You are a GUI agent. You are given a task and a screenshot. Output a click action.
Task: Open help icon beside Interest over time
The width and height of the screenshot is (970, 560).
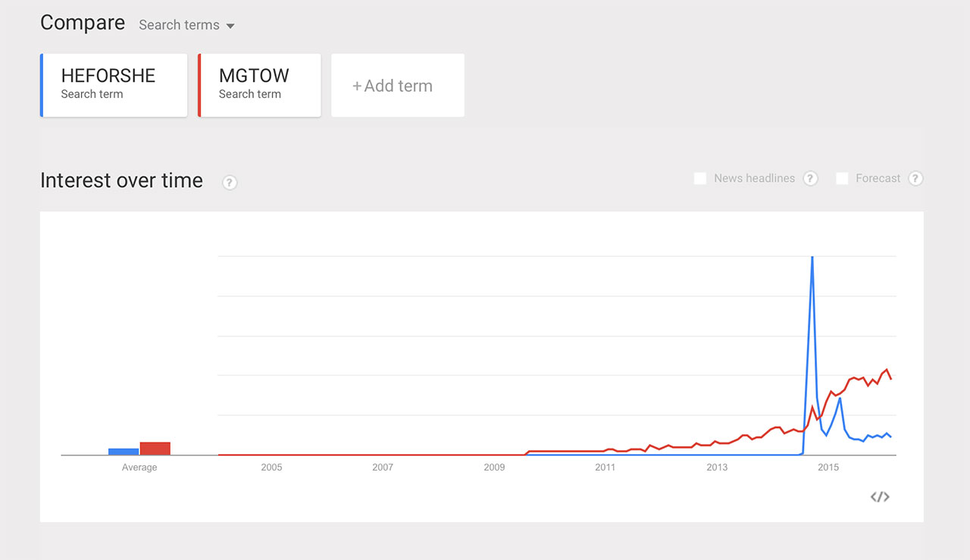tap(230, 183)
